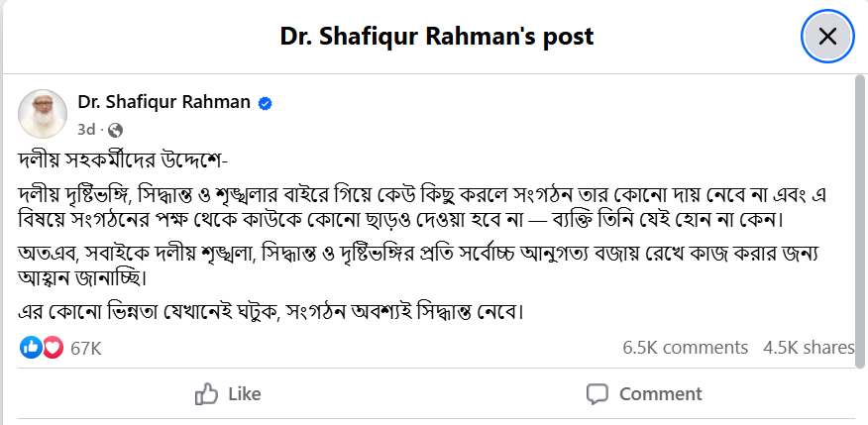Click the speech bubble icon in the Comment button
The width and height of the screenshot is (868, 425).
(x=597, y=394)
